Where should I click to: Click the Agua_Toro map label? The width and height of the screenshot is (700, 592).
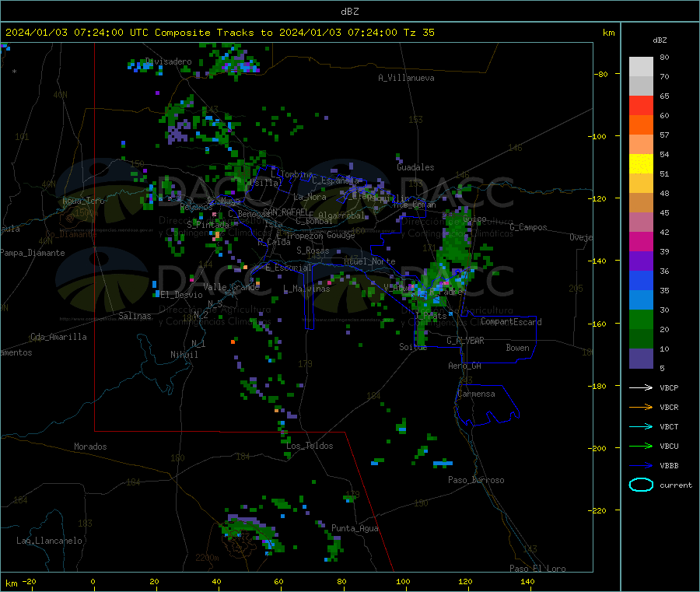(x=83, y=201)
